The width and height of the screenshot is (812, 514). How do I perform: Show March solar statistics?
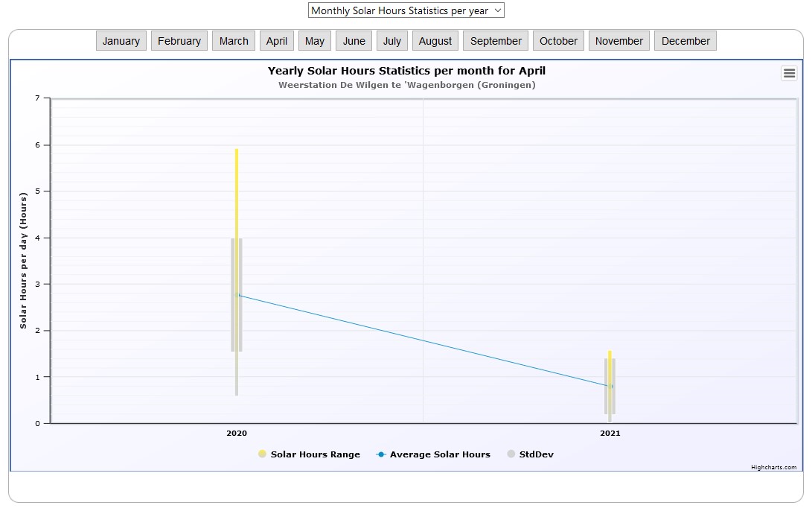234,41
